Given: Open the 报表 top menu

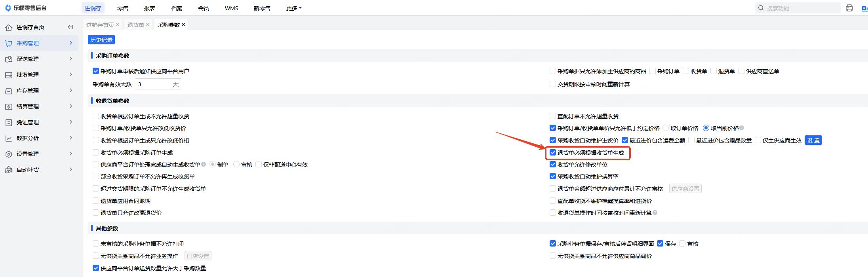Looking at the screenshot, I should (149, 8).
